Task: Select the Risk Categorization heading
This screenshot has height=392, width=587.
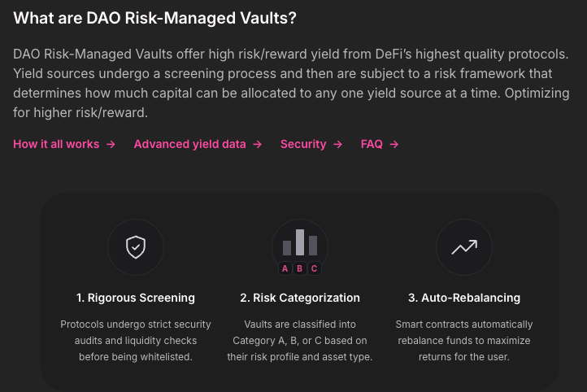Action: 300,298
